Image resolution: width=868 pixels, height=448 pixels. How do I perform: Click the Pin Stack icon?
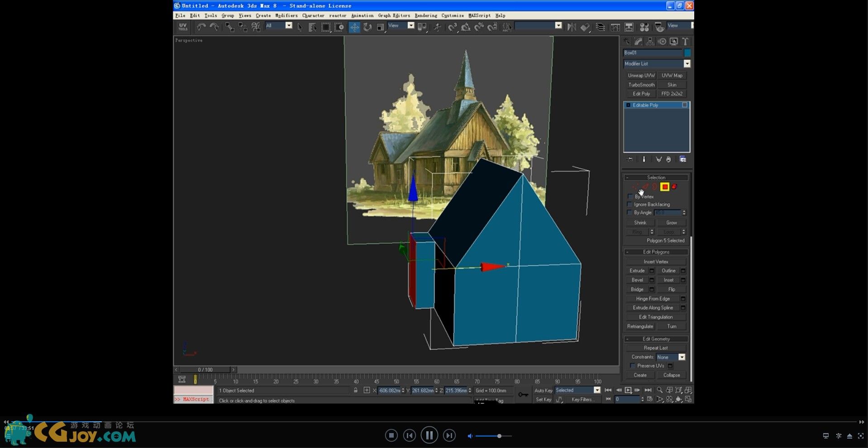(630, 159)
